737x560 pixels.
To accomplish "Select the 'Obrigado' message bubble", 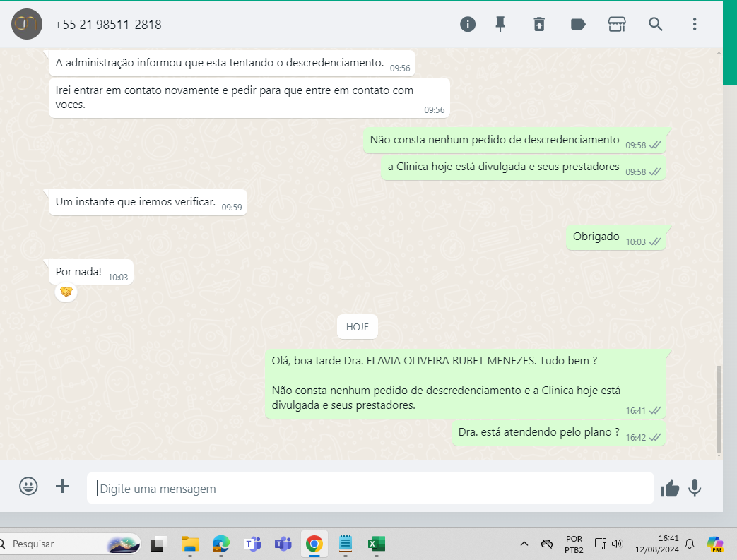I will coord(615,237).
